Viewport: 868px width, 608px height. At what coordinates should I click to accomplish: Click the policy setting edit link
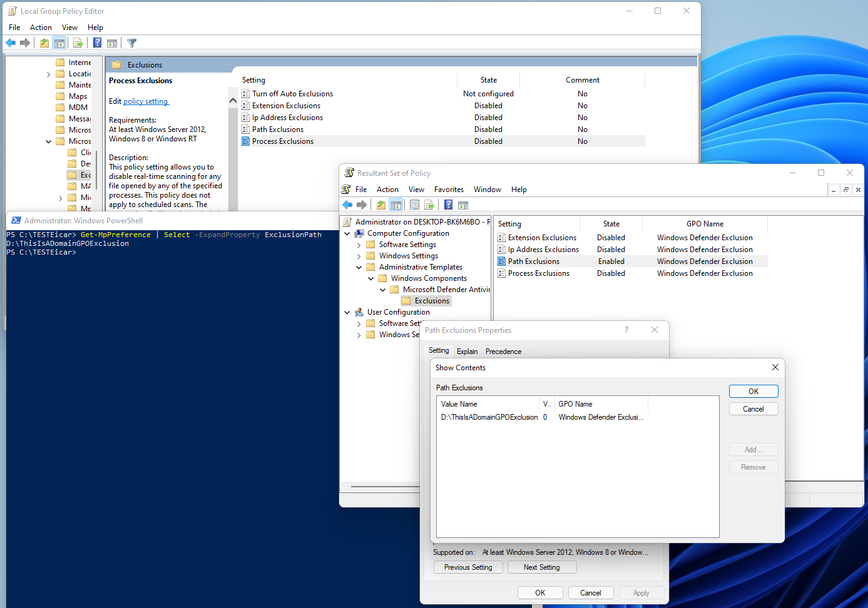146,101
